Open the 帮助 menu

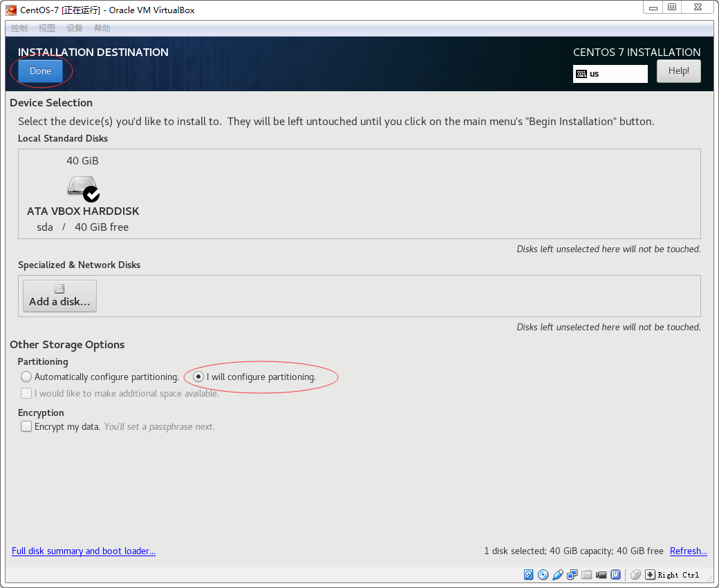pos(102,28)
